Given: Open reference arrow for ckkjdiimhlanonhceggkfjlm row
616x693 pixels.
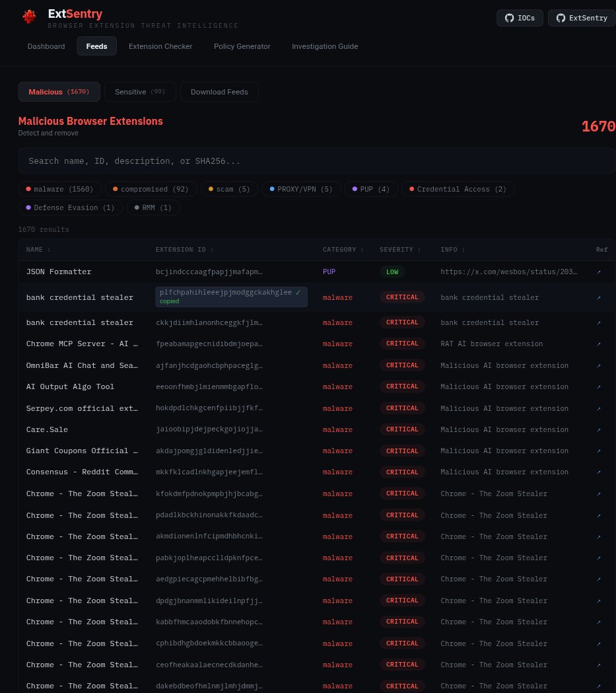Looking at the screenshot, I should tap(599, 322).
